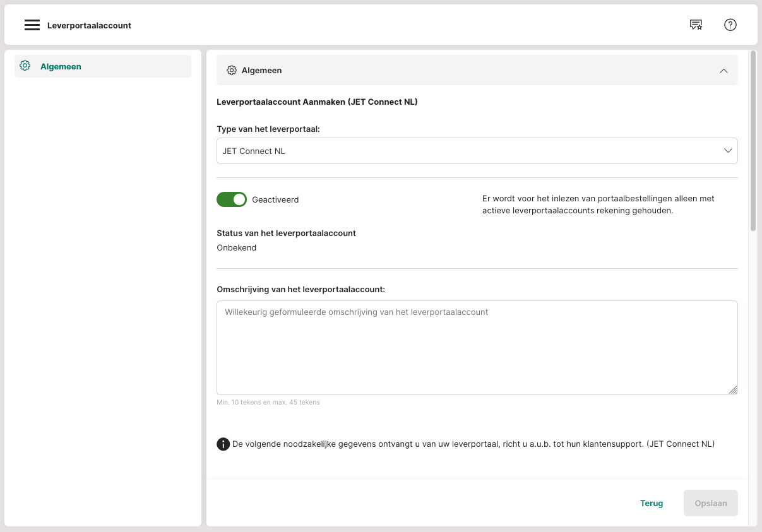Click the info icon beside the klantensupport notice
Screen dimensions: 762x532
coord(223,444)
